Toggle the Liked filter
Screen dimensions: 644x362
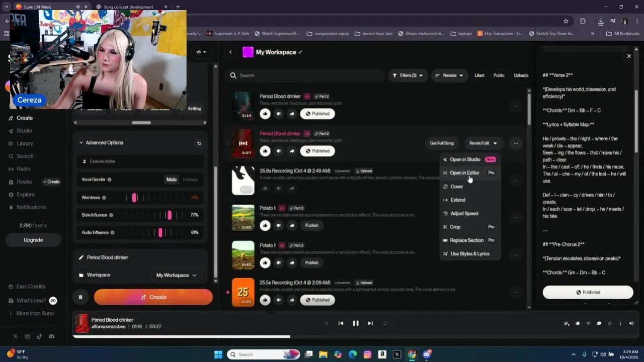coord(479,75)
